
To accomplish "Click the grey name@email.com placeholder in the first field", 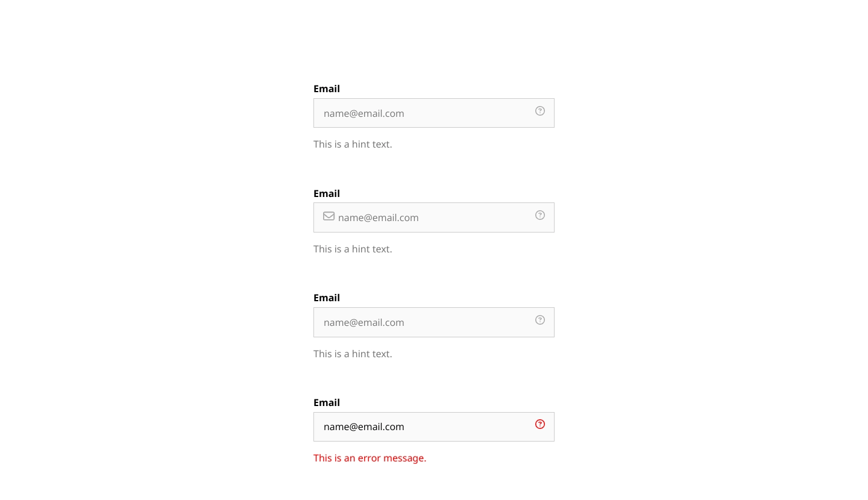I will [x=364, y=114].
